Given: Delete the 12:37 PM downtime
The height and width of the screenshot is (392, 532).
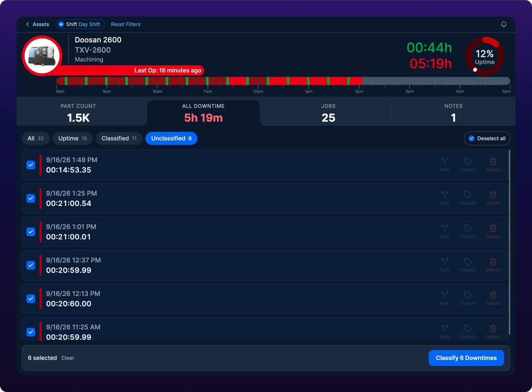Looking at the screenshot, I should (493, 265).
